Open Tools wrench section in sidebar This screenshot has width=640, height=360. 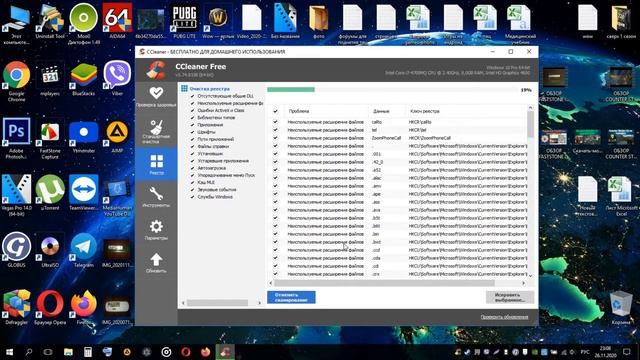[156, 197]
